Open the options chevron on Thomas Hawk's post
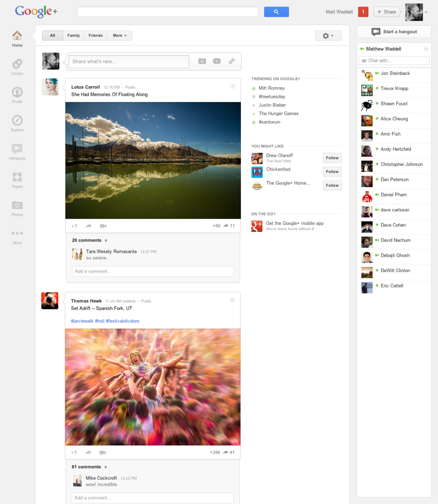 [x=232, y=300]
